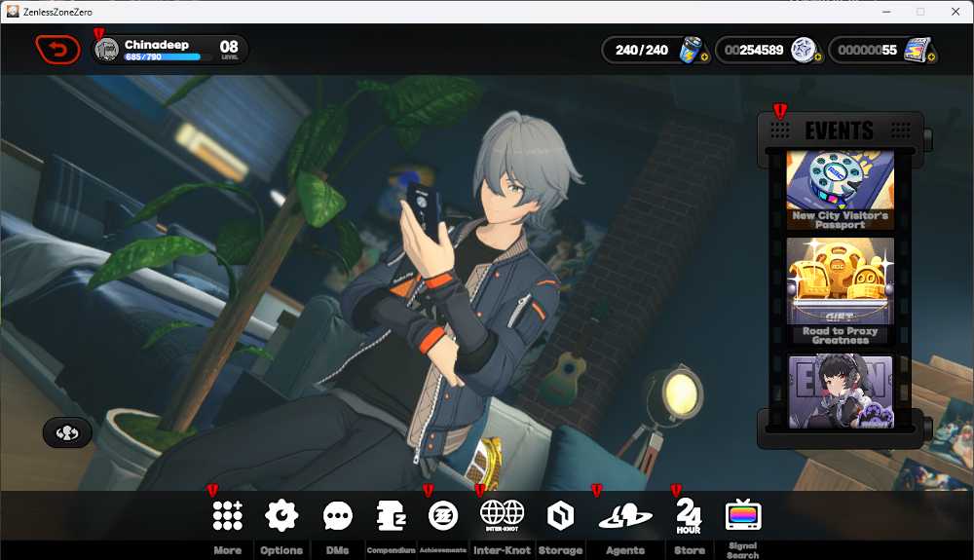Add battery charge with plus icon
This screenshot has width=974, height=560.
click(x=704, y=57)
